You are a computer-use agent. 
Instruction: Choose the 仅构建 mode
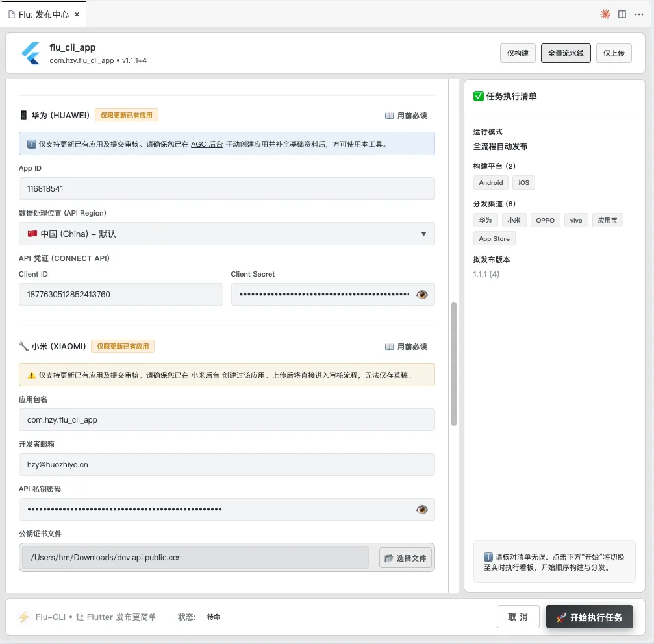(518, 53)
